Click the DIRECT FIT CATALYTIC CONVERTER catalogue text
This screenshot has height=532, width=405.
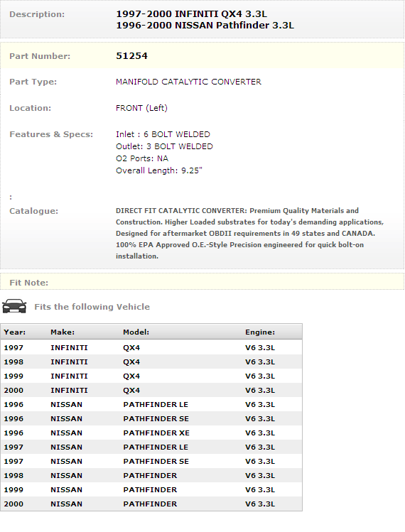click(x=249, y=234)
